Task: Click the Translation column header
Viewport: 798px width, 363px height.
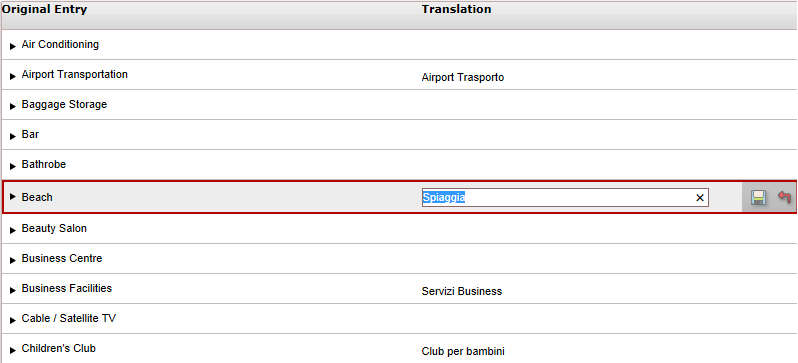Action: (x=457, y=9)
